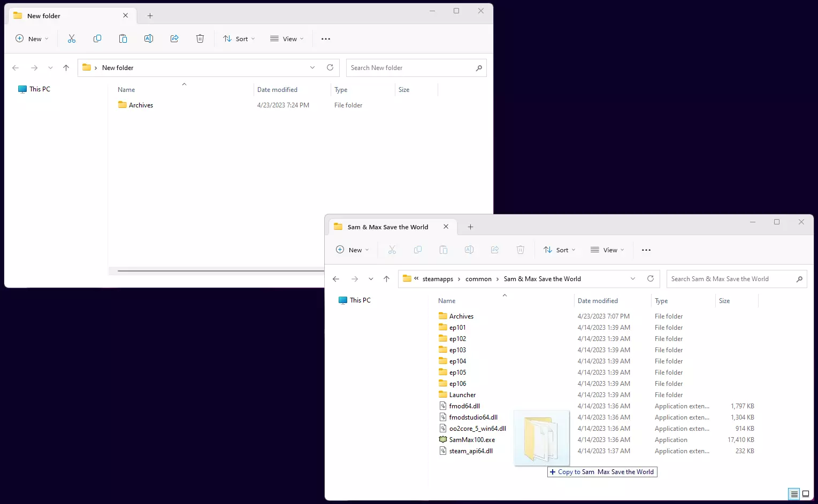
Task: Add a new tab in Sam & Max window
Action: click(x=471, y=227)
